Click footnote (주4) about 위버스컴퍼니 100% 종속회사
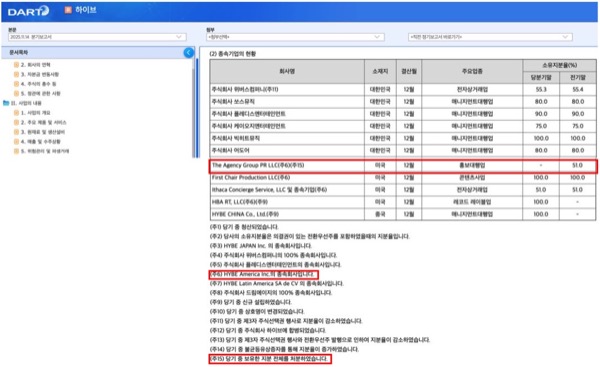This screenshot has width=600, height=367. (274, 255)
